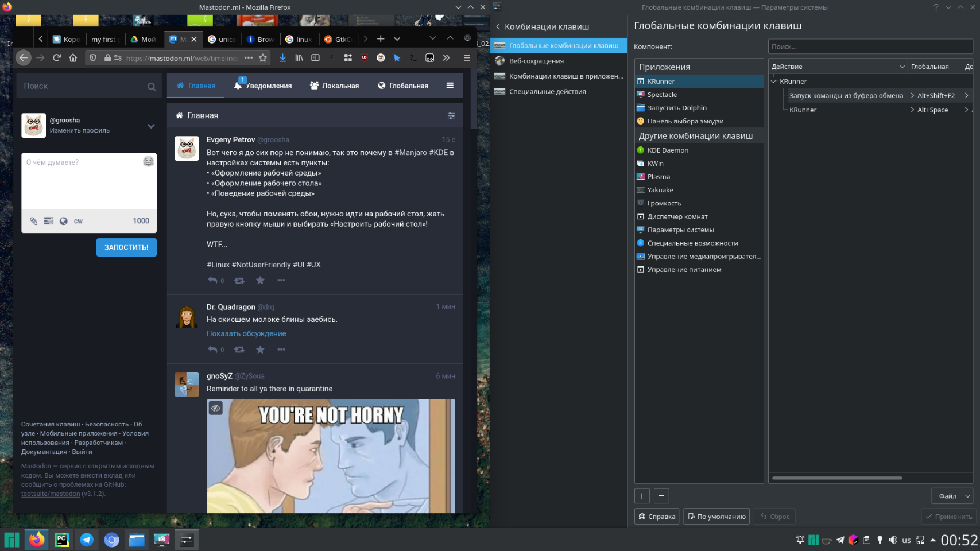The image size is (980, 551).
Task: Reload the Mastodon page in Firefox
Action: click(x=56, y=57)
